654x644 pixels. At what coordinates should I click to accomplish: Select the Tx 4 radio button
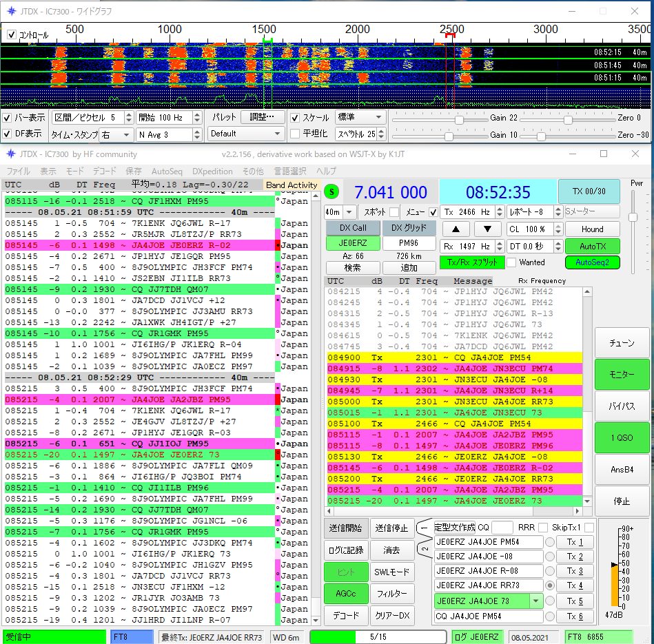coord(550,585)
